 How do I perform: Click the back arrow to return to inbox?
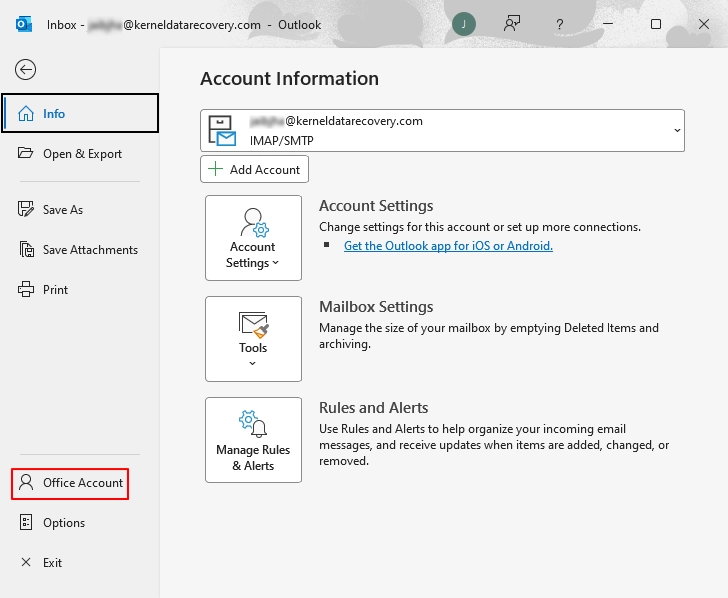(x=25, y=70)
